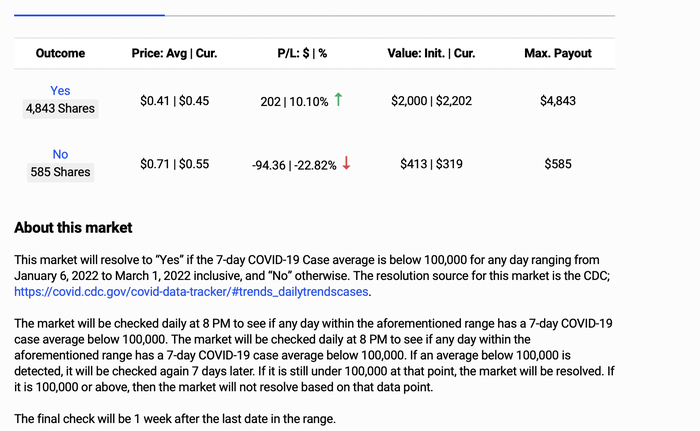Click the $4,843 max payout value
This screenshot has height=431, width=700.
tap(558, 101)
